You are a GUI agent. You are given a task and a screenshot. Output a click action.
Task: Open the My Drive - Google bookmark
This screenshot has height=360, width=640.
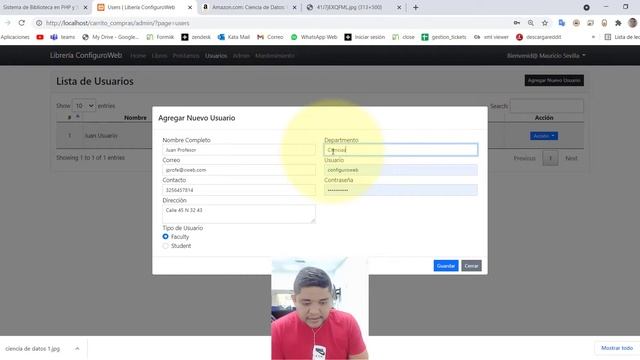[110, 37]
